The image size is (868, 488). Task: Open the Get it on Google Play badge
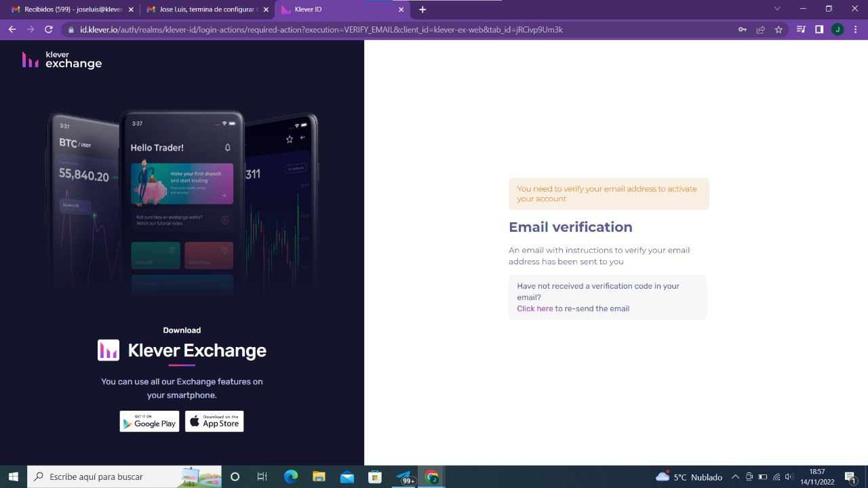coord(149,421)
